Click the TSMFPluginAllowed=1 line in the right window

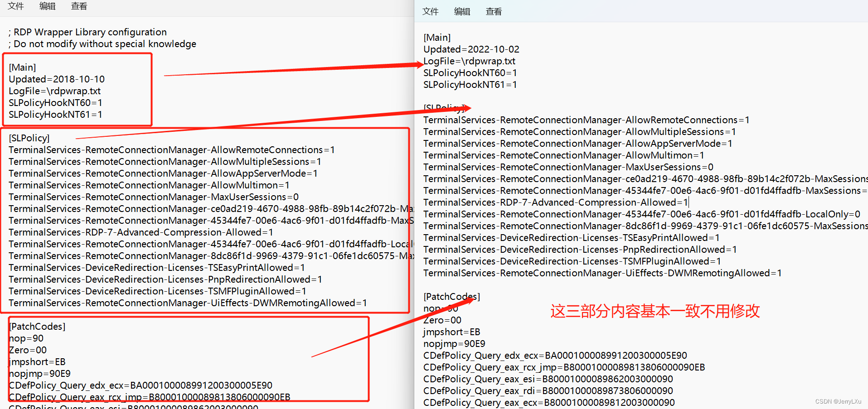[x=572, y=261]
